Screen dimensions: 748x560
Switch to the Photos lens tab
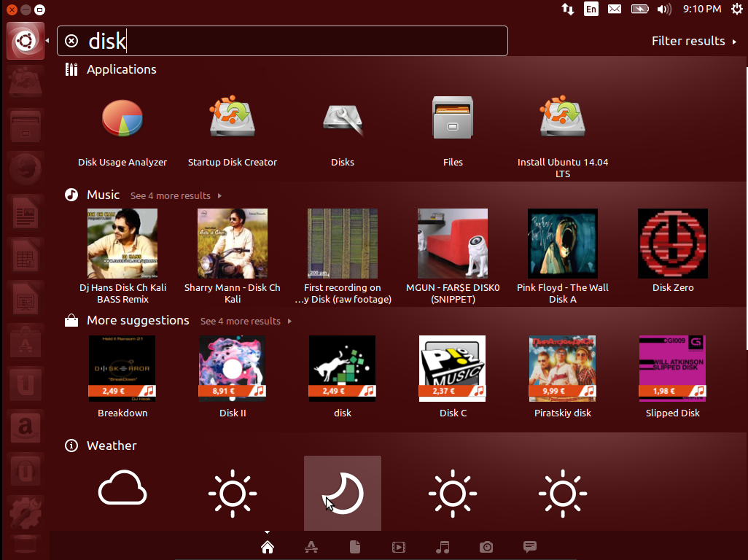click(486, 547)
